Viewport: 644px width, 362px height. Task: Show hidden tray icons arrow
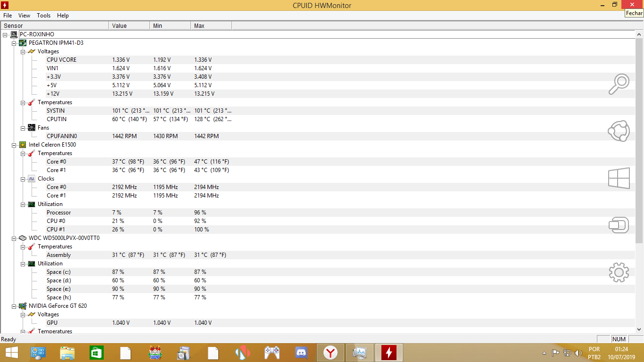coord(545,353)
